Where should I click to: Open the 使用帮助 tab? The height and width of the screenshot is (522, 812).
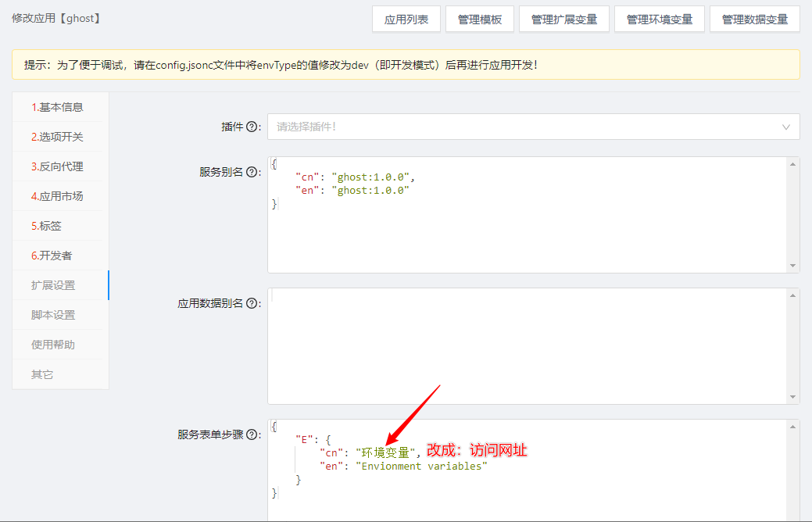tap(53, 345)
